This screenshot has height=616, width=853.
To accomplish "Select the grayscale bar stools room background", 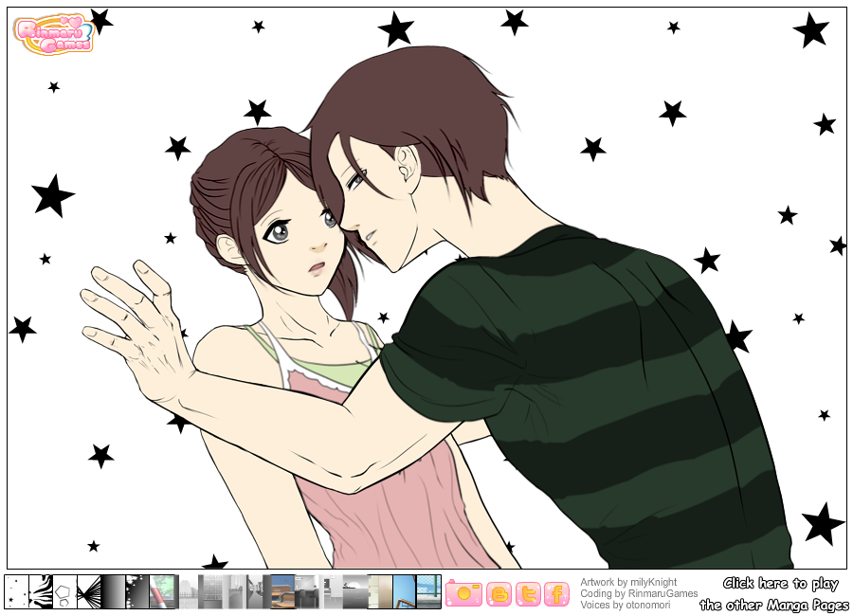I will (307, 591).
